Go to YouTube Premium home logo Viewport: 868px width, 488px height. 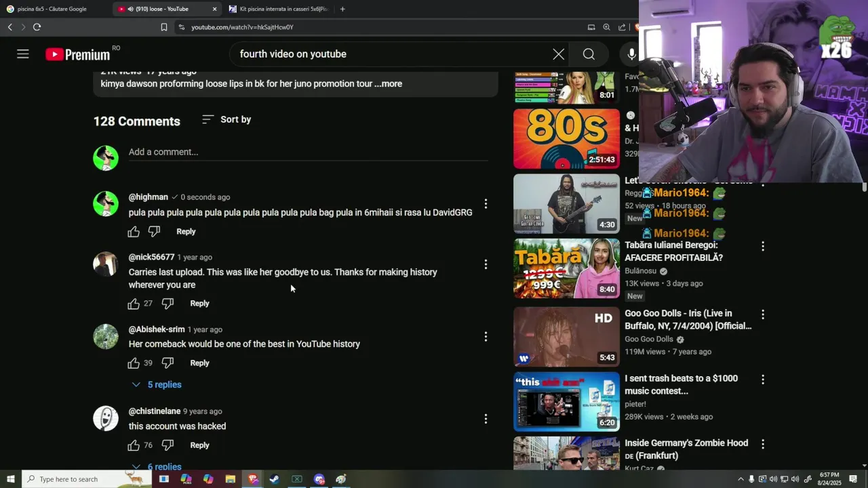click(78, 54)
